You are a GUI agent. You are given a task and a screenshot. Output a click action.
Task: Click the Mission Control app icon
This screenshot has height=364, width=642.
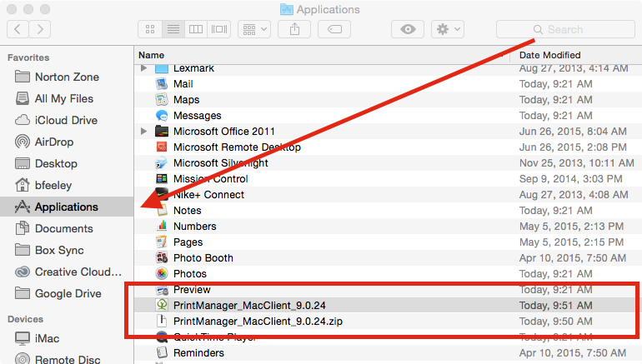(162, 179)
